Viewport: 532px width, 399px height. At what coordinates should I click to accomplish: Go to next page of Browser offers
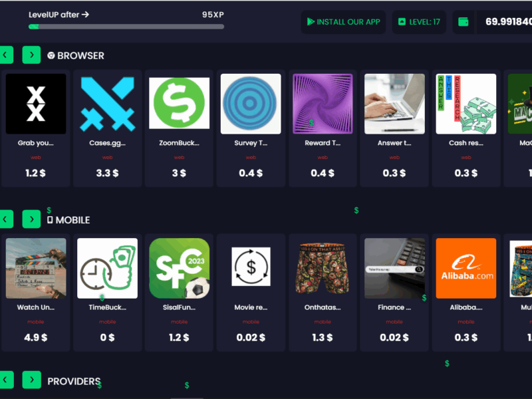(31, 55)
